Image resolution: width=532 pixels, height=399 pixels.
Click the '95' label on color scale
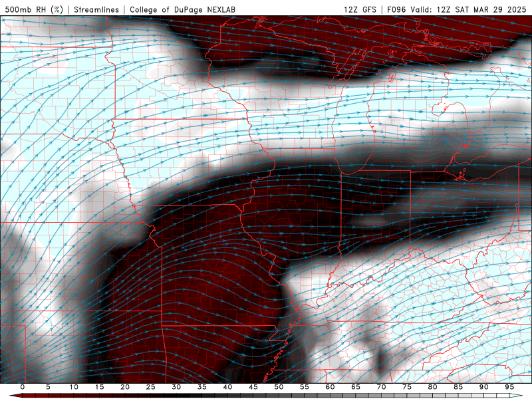tap(509, 387)
